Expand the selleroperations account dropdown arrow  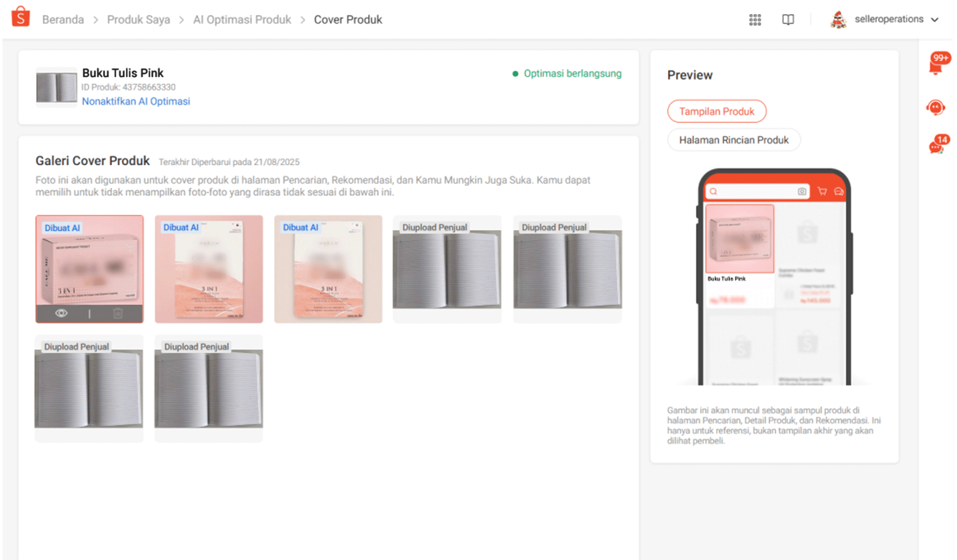935,20
